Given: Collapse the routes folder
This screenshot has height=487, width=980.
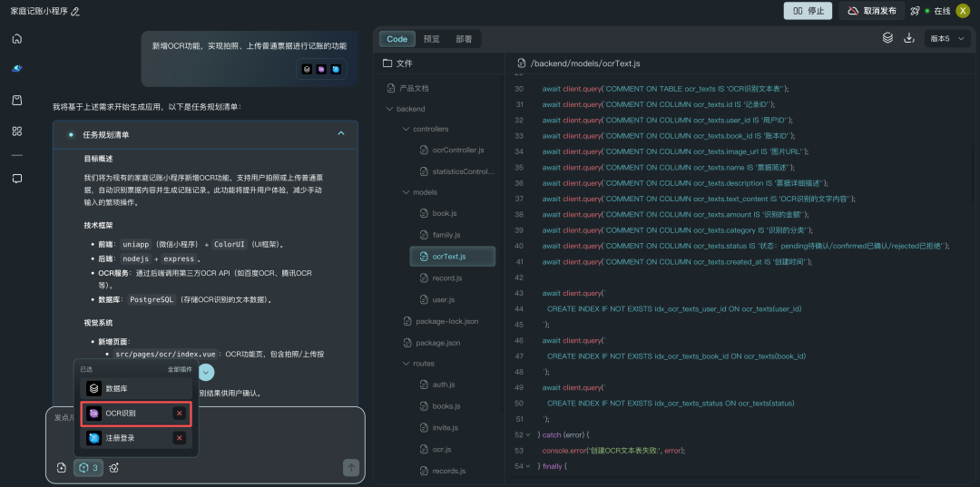Looking at the screenshot, I should [407, 364].
